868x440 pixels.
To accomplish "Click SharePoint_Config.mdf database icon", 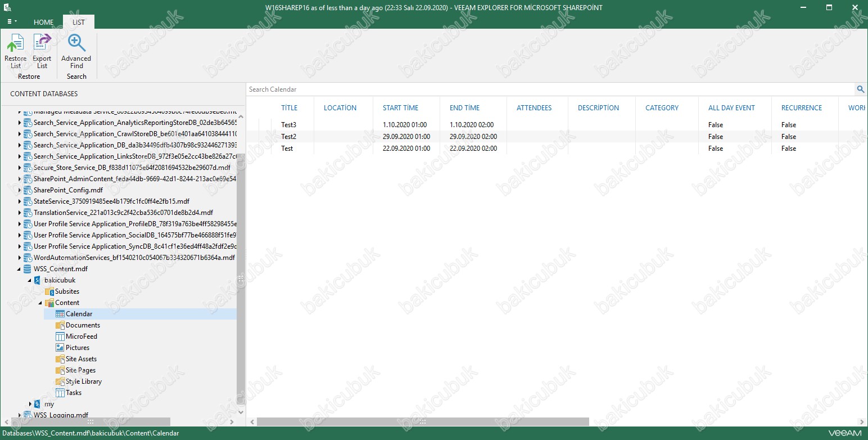I will coord(28,190).
